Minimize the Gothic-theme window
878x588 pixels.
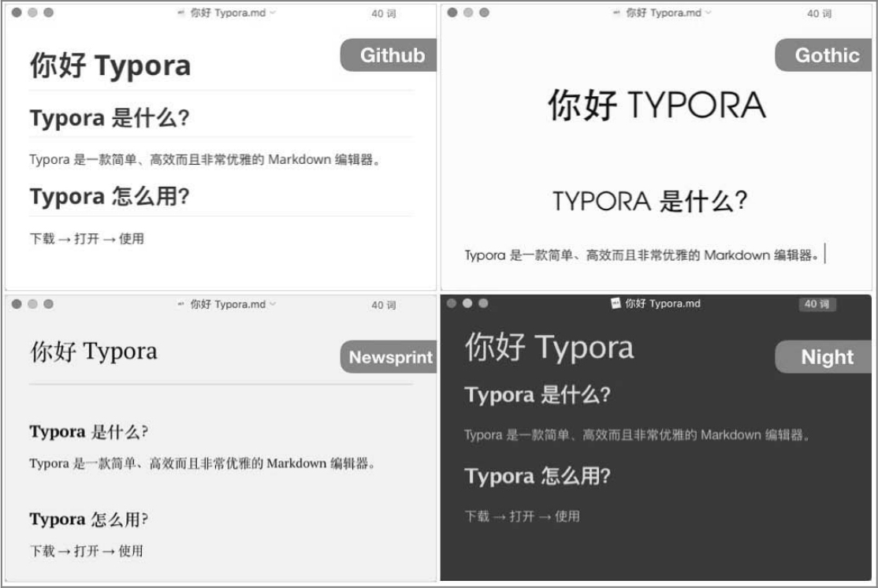pos(468,13)
